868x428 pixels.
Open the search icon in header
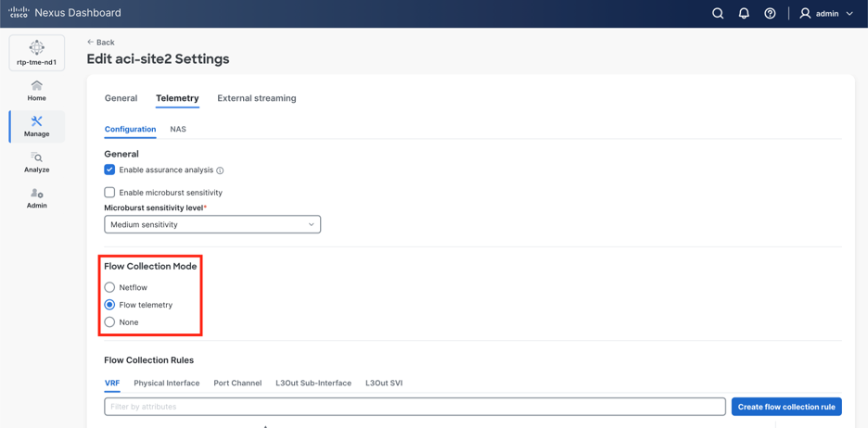[718, 14]
